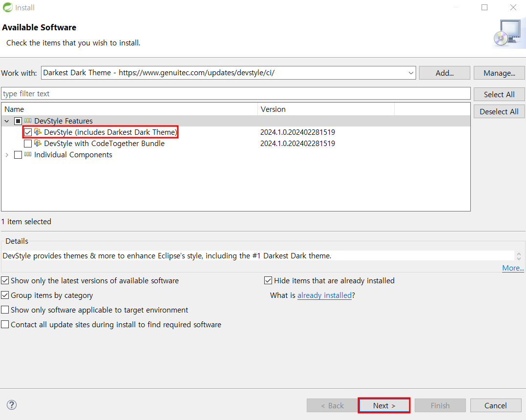526x420 pixels.
Task: Click the Darkest Dark Theme feature icon
Action: click(x=38, y=132)
